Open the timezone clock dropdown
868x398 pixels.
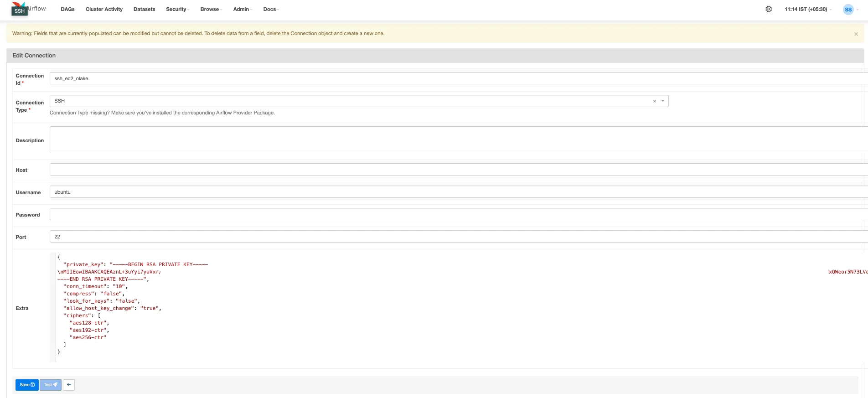[x=807, y=9]
